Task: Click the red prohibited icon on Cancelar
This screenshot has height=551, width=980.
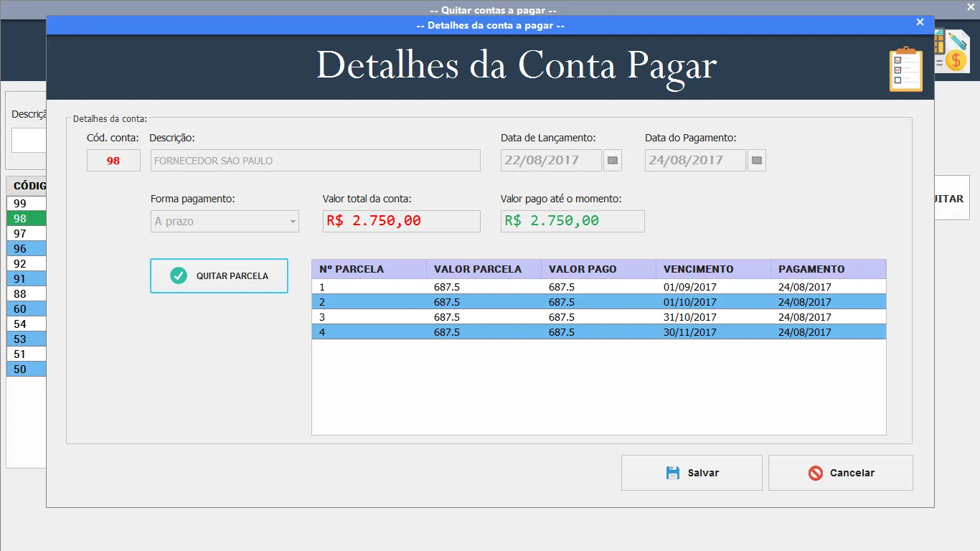Action: 815,473
